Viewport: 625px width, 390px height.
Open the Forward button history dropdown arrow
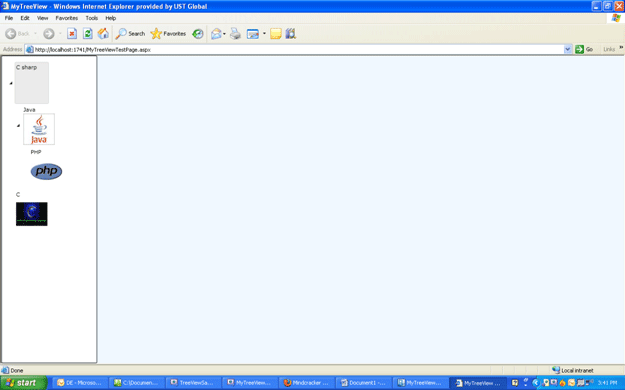(60, 34)
